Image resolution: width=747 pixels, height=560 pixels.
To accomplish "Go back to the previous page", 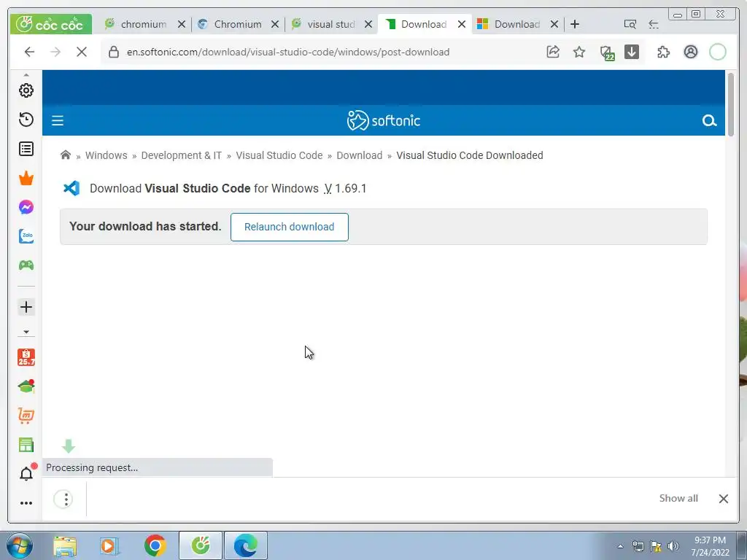I will point(29,52).
